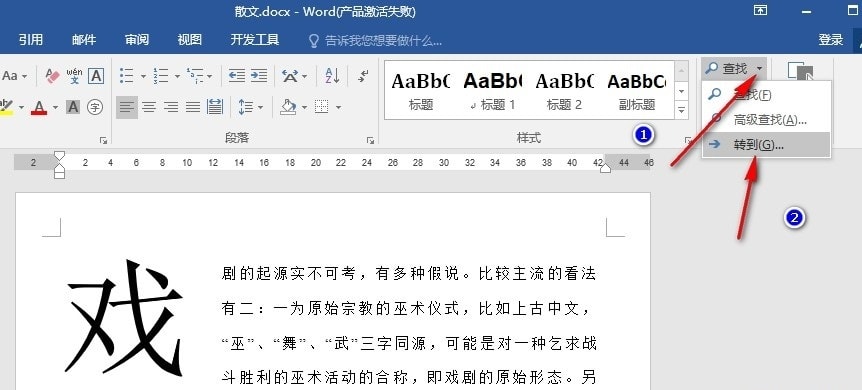The width and height of the screenshot is (862, 390).
Task: Open Change Case Aa dropdown
Action: (14, 76)
